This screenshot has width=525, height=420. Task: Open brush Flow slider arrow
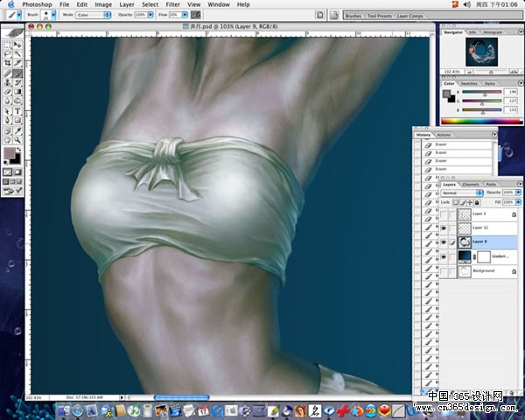pos(185,15)
